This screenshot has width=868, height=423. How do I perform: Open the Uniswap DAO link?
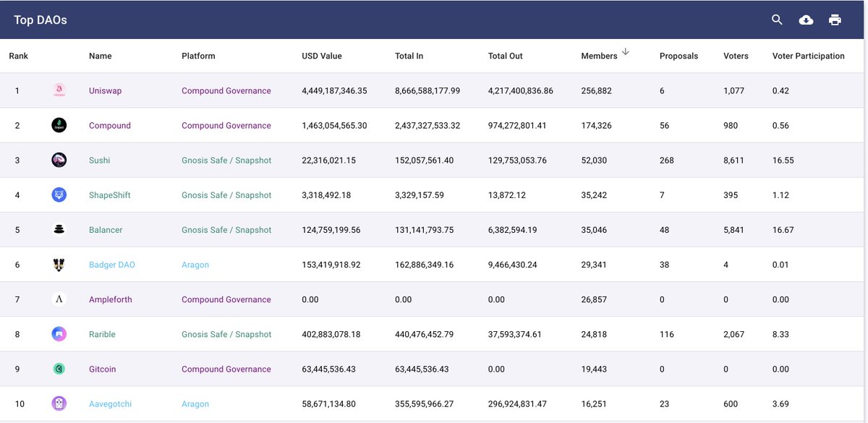[105, 91]
